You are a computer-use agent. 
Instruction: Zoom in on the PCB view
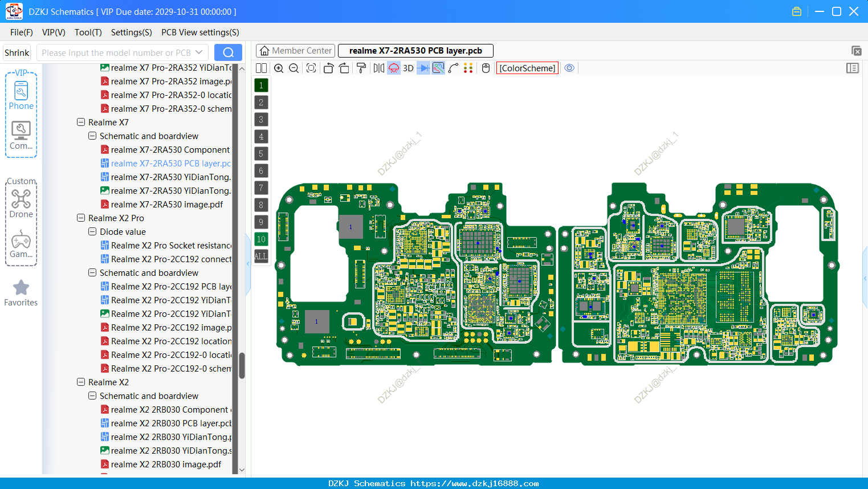point(279,68)
